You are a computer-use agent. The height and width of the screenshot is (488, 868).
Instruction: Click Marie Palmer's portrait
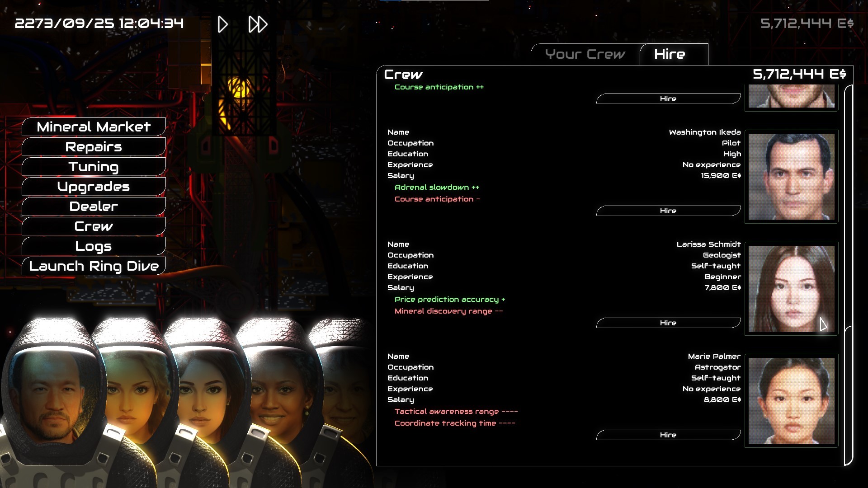(x=792, y=401)
